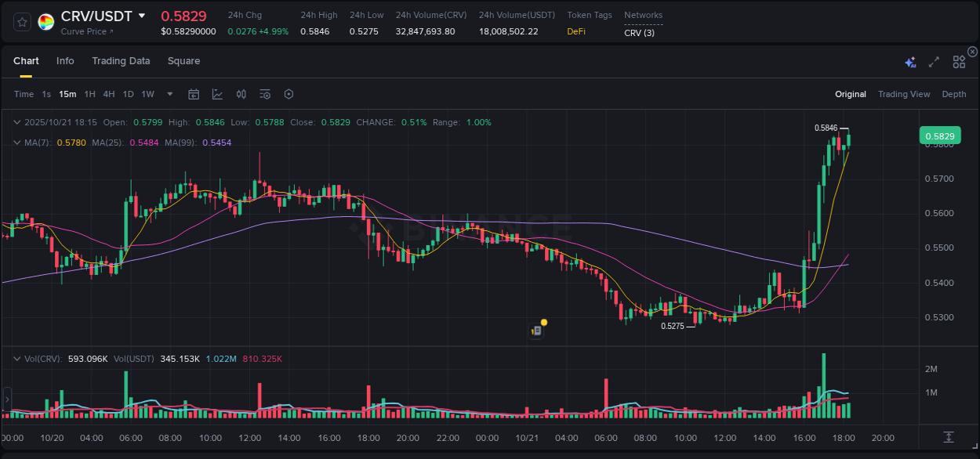Select the line chart style icon
980x459 pixels.
[x=217, y=94]
